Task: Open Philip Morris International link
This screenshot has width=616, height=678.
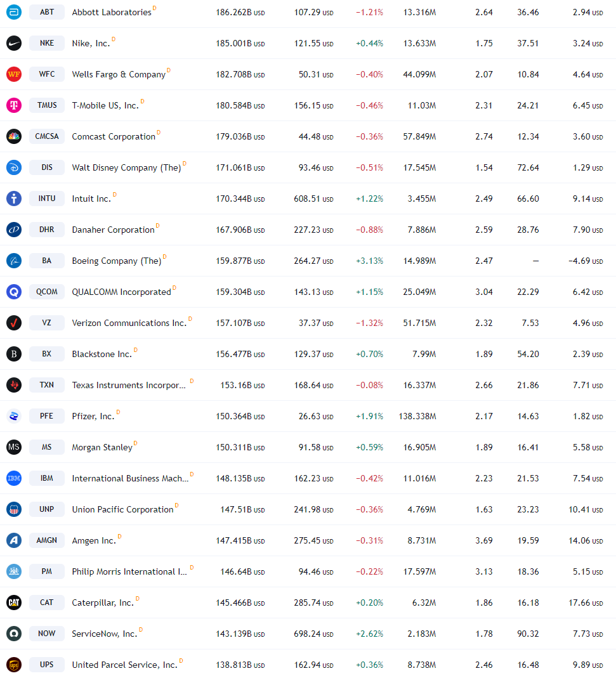Action: point(129,571)
